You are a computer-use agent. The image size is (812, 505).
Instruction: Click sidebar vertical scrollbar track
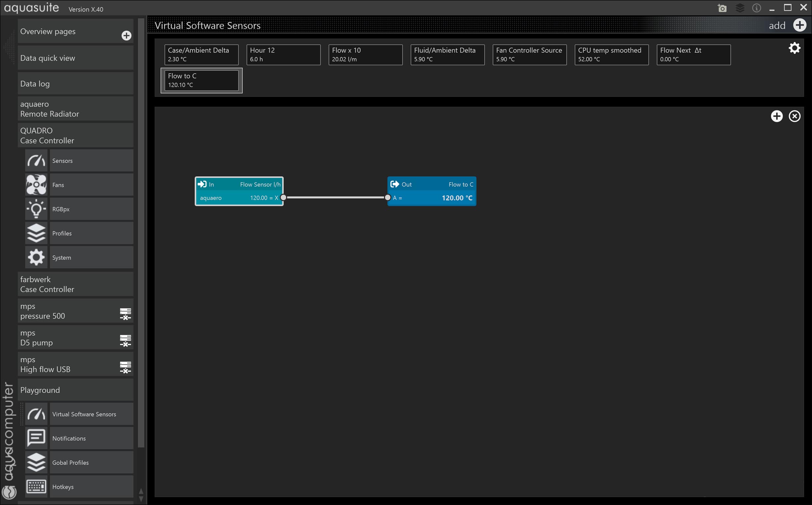click(x=141, y=233)
